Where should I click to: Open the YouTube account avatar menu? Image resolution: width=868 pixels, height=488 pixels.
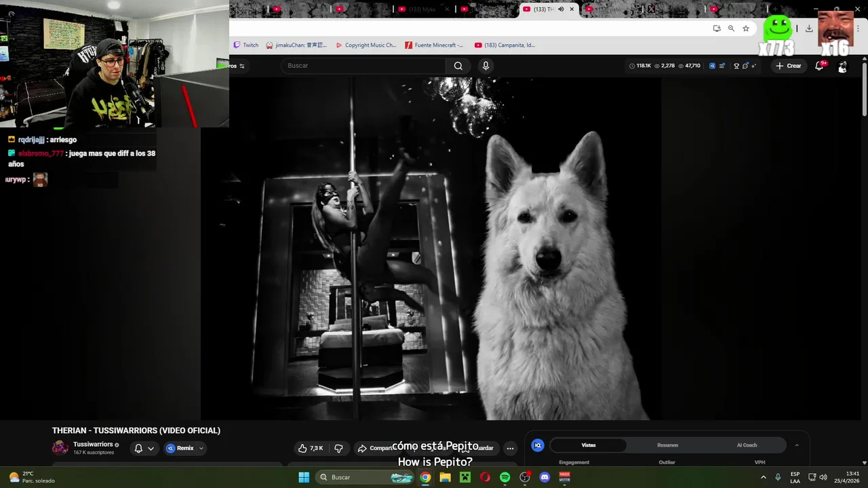pos(842,66)
